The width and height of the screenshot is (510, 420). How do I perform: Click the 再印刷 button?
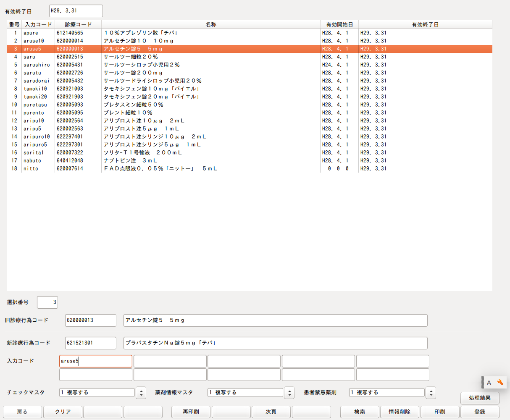click(191, 412)
